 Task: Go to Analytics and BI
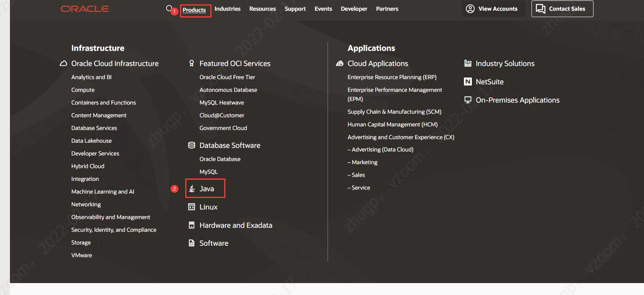point(91,77)
